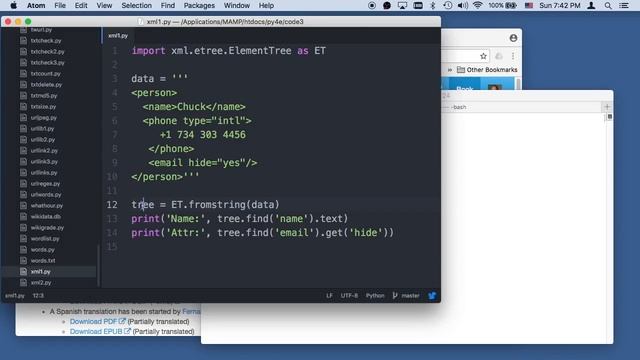
Task: Open urlwords.py in the tree view
Action: [46, 195]
